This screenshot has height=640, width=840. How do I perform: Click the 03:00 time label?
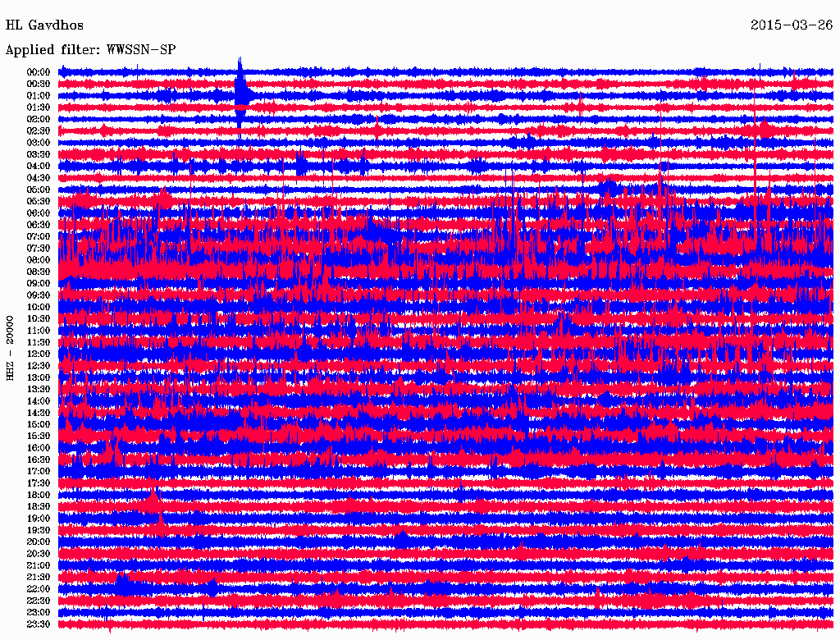tap(39, 143)
